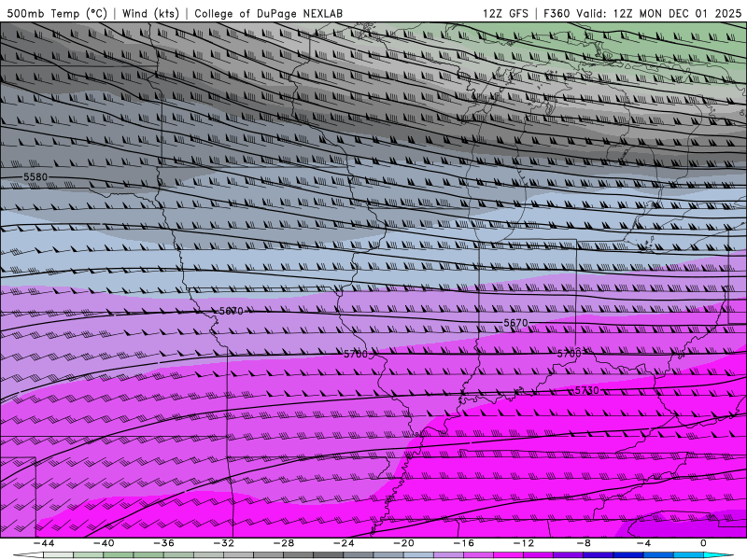Click the '500mb Temp (°C)' title text
Image resolution: width=747 pixels, height=560 pixels.
coord(57,13)
